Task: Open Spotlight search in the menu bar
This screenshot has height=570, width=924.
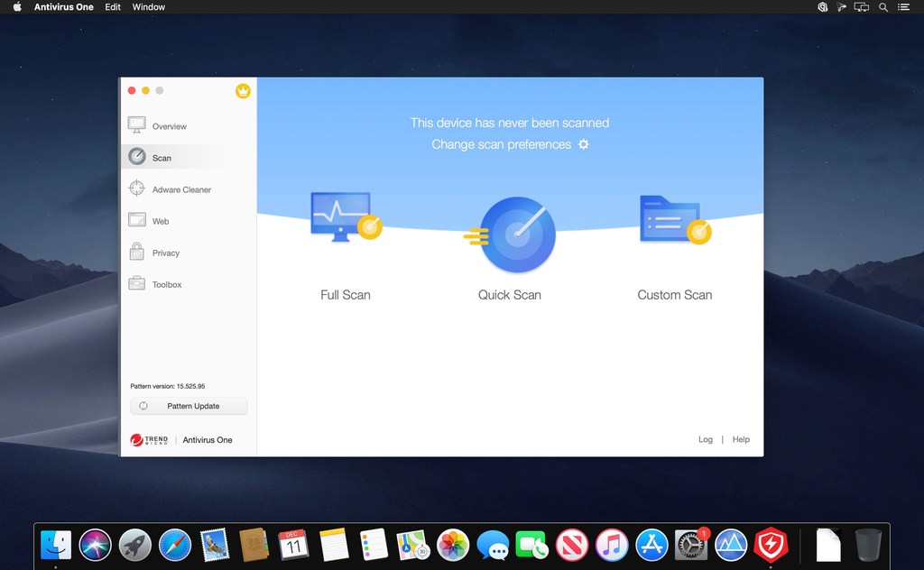Action: (882, 6)
